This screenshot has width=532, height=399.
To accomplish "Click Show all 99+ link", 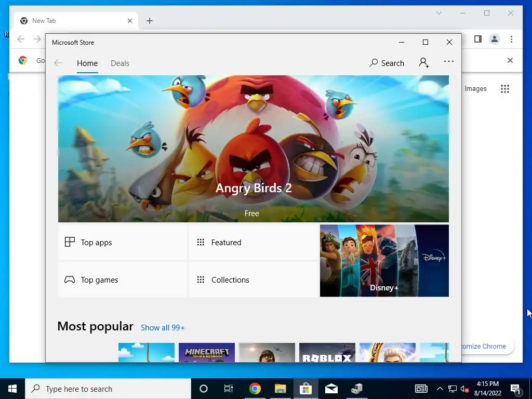I will pyautogui.click(x=163, y=327).
